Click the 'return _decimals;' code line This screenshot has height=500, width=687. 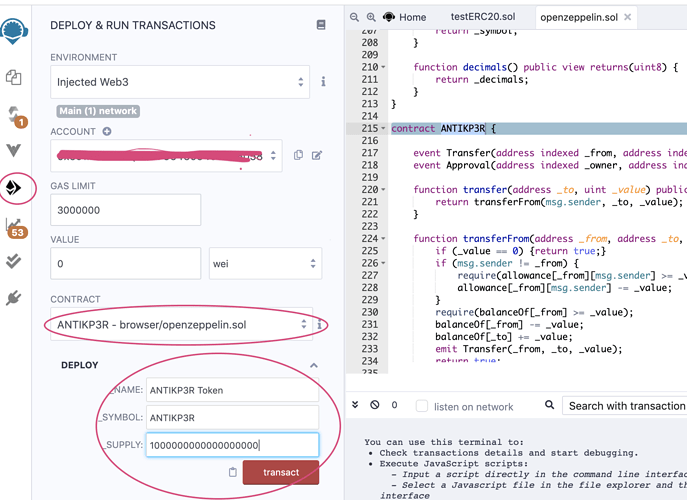point(482,79)
